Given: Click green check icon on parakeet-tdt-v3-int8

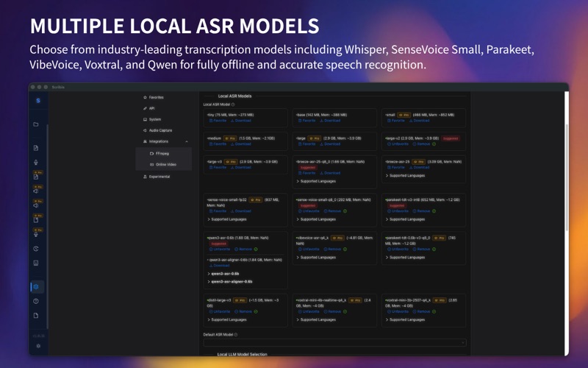Looking at the screenshot, I should 434,211.
